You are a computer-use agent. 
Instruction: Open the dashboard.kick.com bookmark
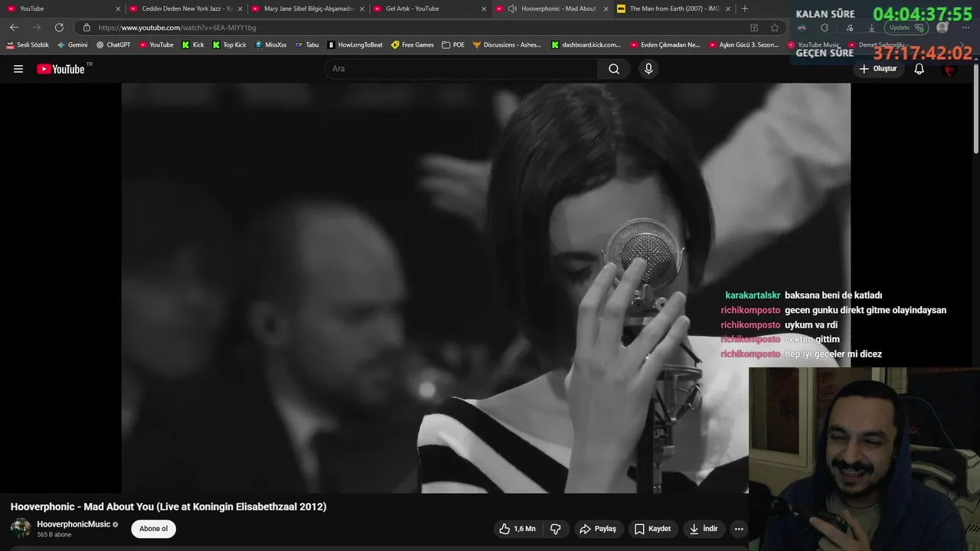[586, 45]
